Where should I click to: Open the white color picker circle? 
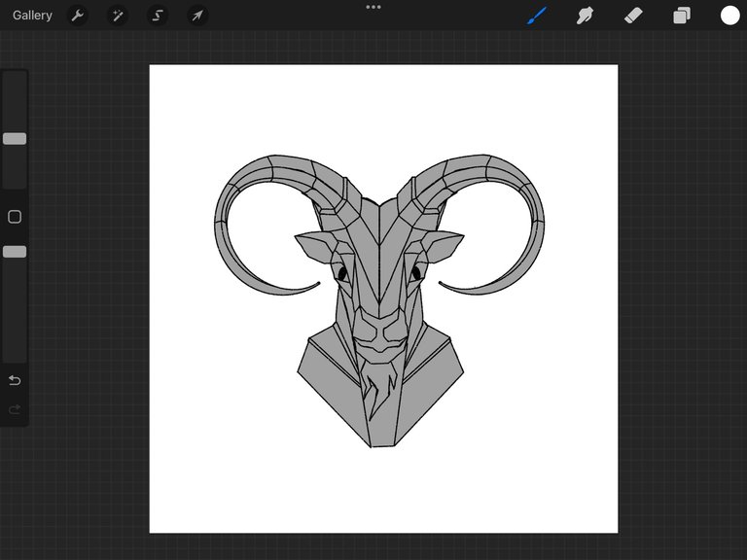pyautogui.click(x=729, y=16)
